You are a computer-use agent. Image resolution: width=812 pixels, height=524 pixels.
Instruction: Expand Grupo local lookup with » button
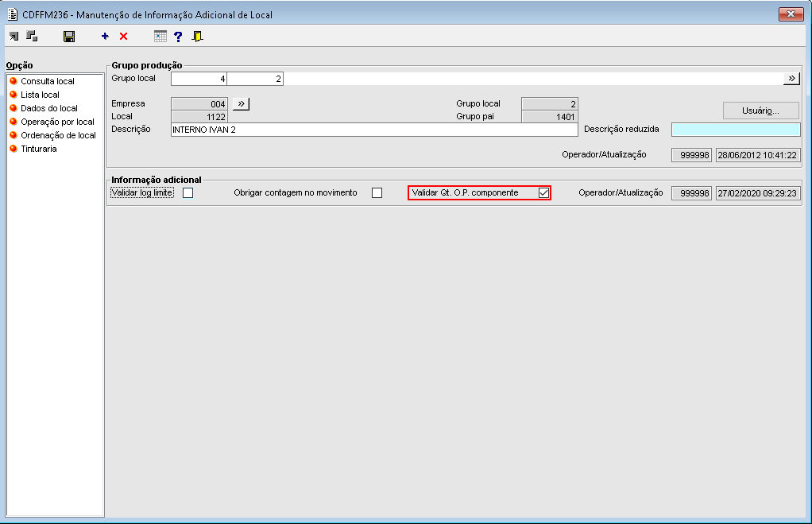tap(791, 78)
